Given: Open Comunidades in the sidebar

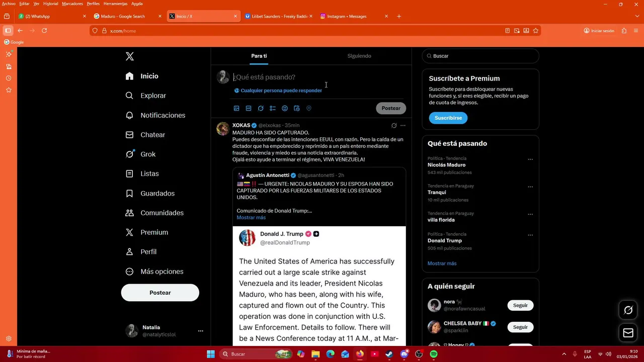Looking at the screenshot, I should coord(154,213).
